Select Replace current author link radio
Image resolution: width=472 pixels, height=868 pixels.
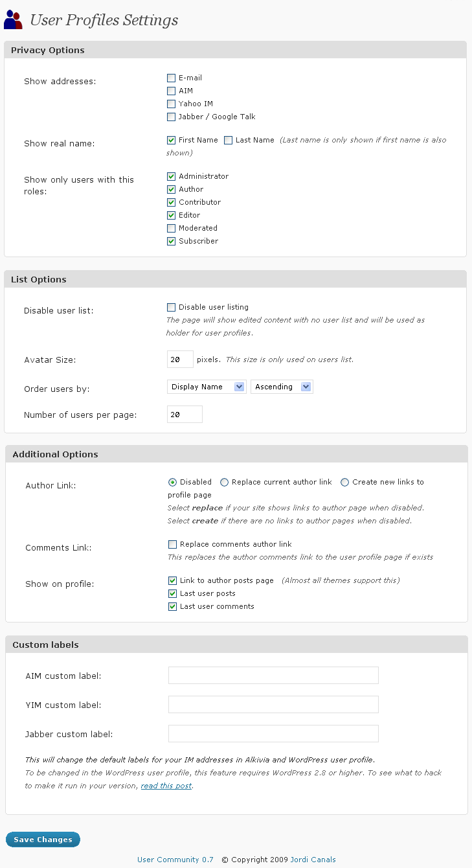pos(224,482)
